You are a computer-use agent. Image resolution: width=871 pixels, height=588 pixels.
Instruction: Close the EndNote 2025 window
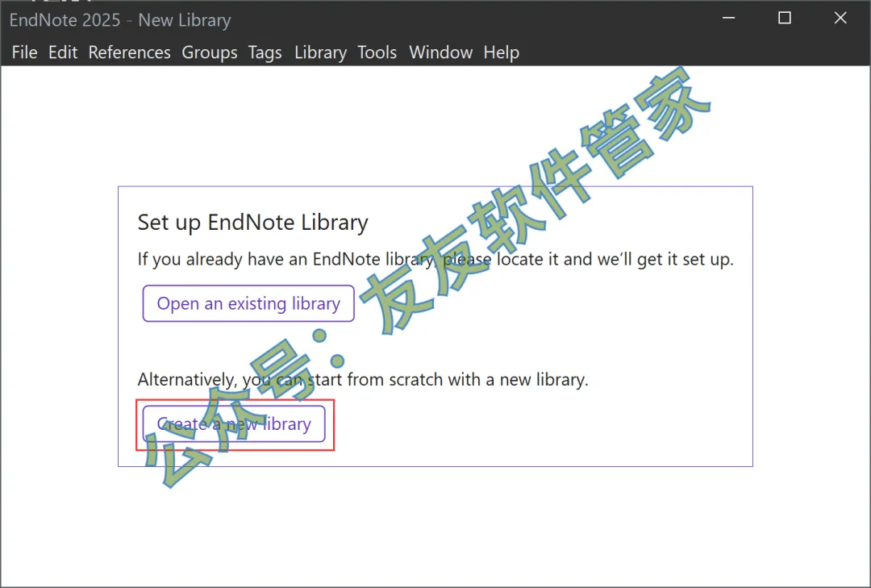[840, 19]
